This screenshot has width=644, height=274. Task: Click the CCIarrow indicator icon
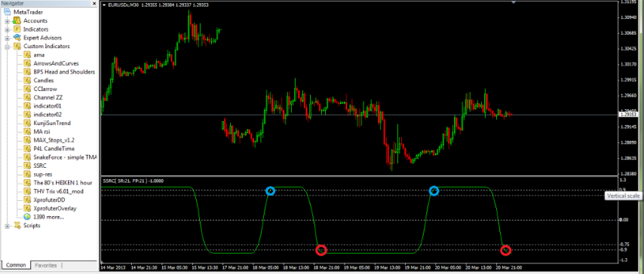[27, 89]
